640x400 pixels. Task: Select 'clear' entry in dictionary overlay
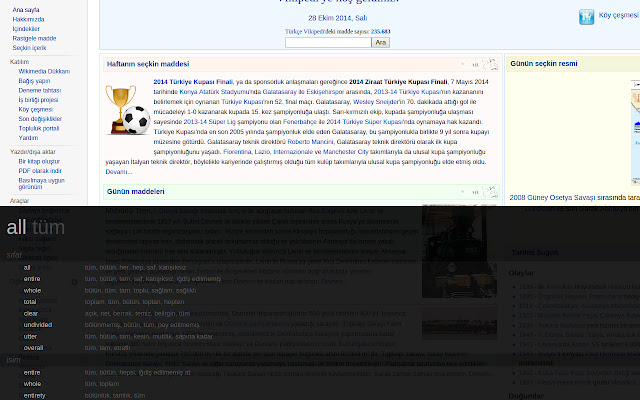click(x=31, y=313)
